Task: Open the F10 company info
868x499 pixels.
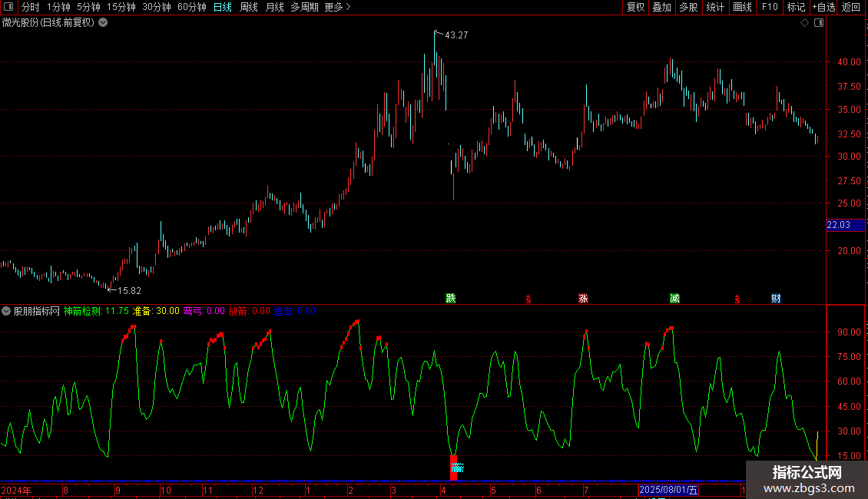Action: 770,7
